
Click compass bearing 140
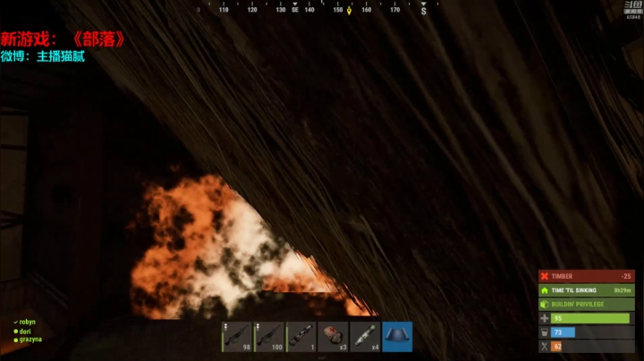tap(309, 10)
